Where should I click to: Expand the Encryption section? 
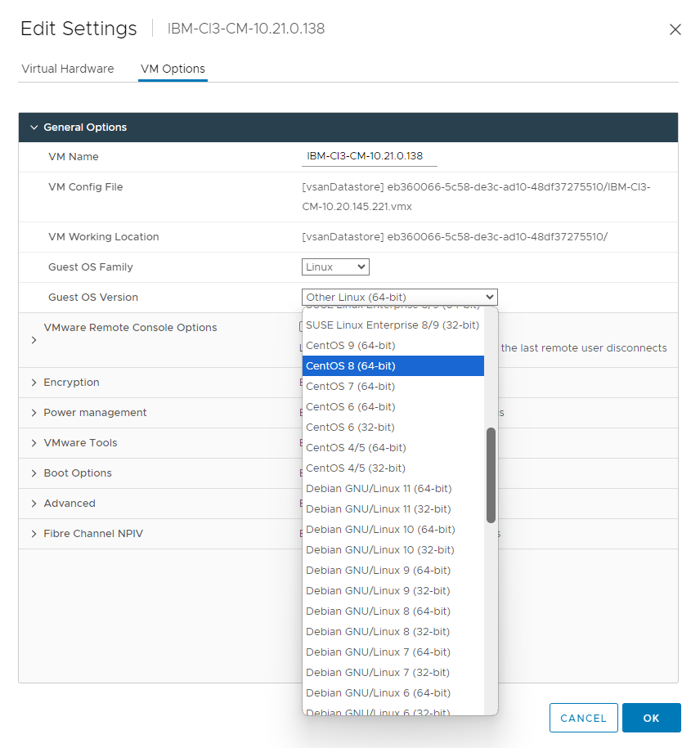34,383
